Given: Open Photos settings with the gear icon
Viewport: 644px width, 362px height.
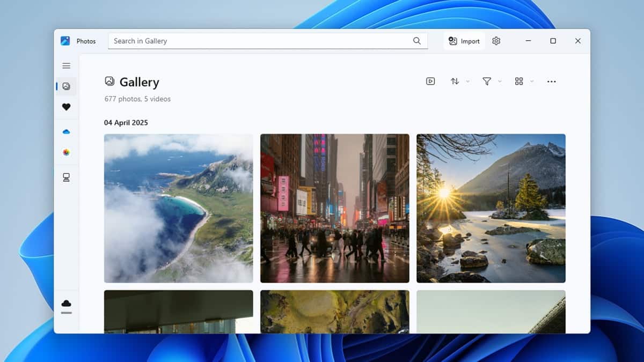Looking at the screenshot, I should pos(496,41).
